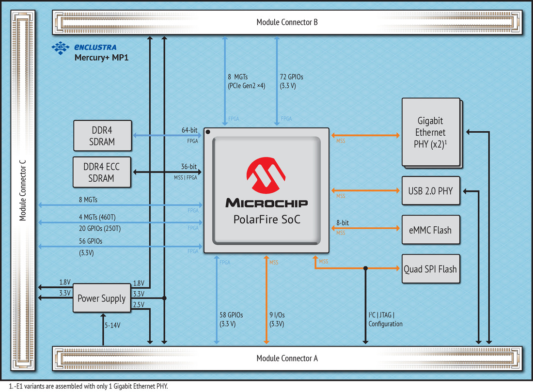Image resolution: width=533 pixels, height=392 pixels.
Task: Click the Module Connector A label
Action: pyautogui.click(x=287, y=359)
